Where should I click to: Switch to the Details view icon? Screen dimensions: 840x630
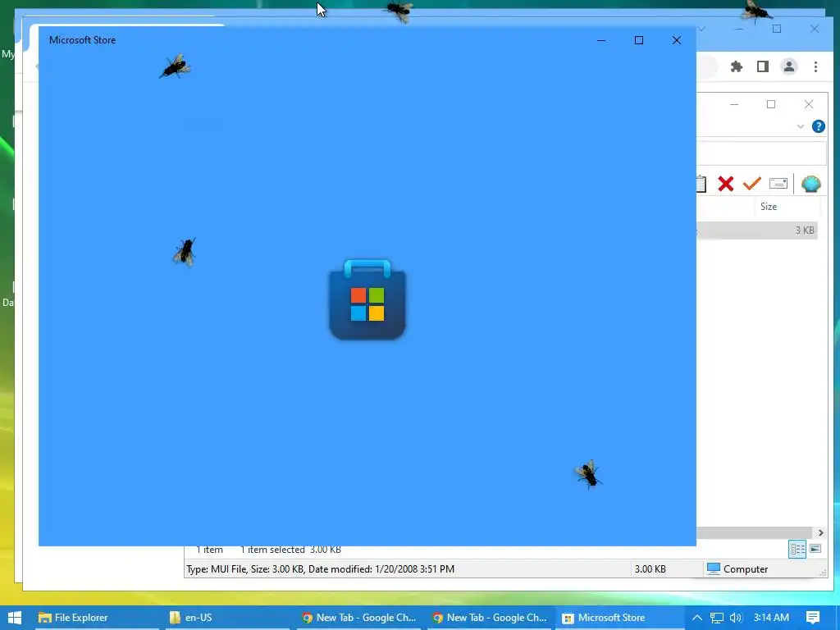click(x=797, y=549)
